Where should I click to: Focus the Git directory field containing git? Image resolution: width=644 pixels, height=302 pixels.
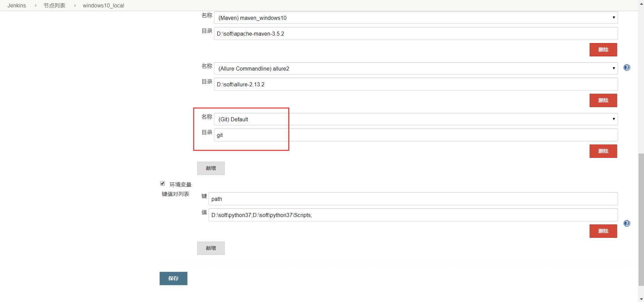[416, 135]
